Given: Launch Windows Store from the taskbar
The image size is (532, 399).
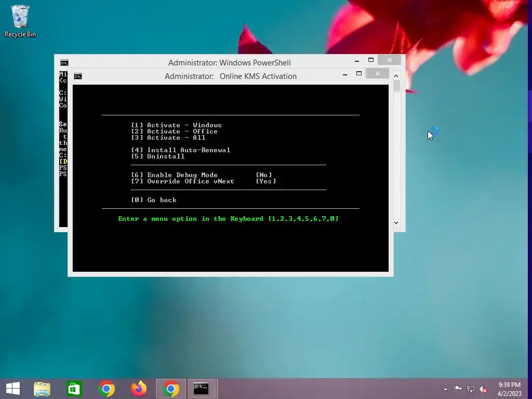Looking at the screenshot, I should click(x=74, y=389).
